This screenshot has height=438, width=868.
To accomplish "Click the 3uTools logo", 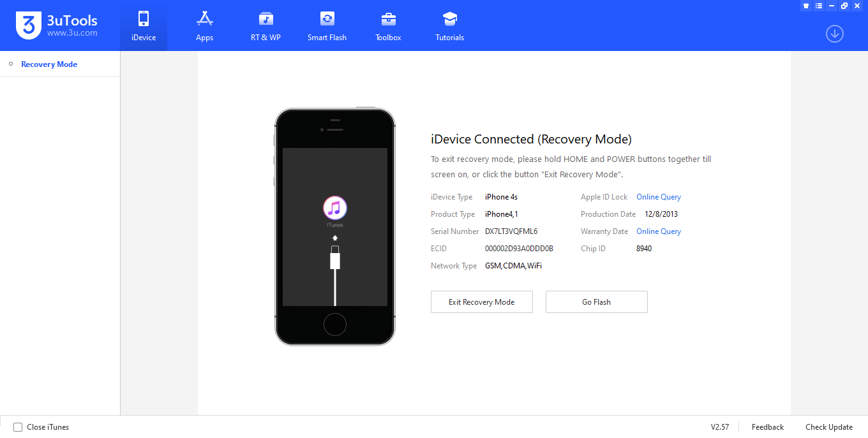I will pos(57,26).
